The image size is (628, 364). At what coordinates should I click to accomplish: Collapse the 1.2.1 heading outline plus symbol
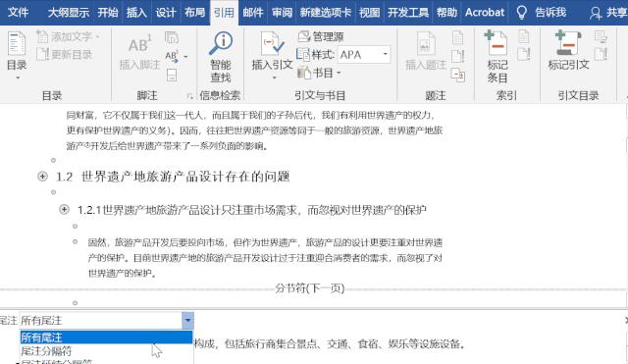point(64,209)
